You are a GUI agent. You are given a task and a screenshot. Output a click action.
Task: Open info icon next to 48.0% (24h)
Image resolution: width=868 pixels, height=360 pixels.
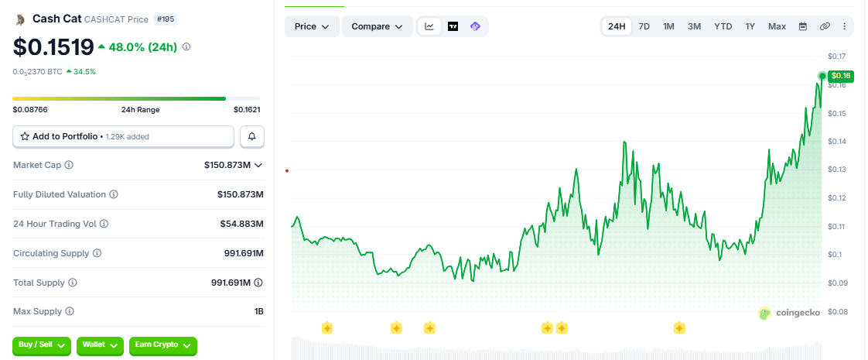click(x=186, y=47)
